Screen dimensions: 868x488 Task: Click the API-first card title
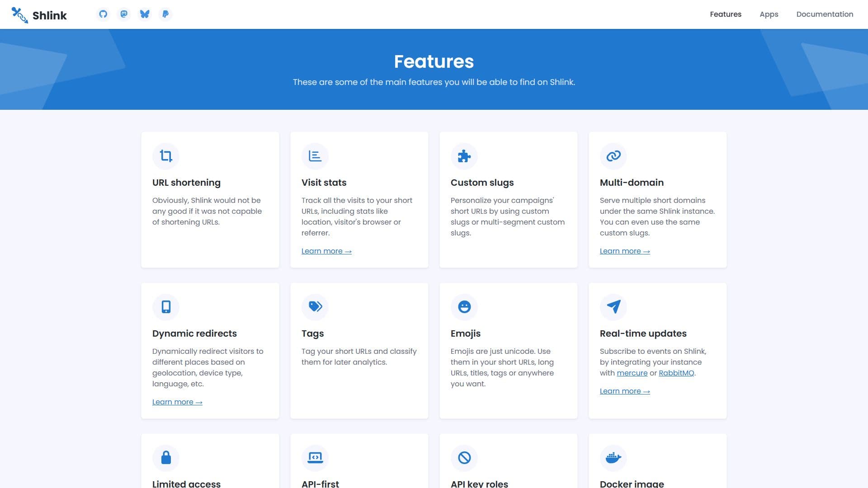pos(320,483)
